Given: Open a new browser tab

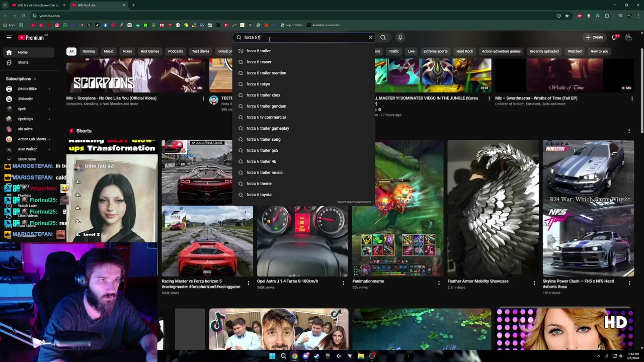Looking at the screenshot, I should point(133,5).
